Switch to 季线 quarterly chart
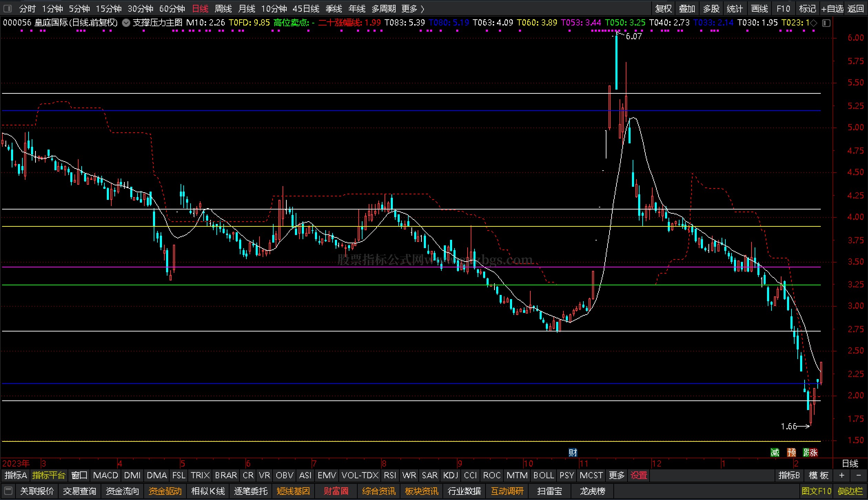 pyautogui.click(x=334, y=9)
